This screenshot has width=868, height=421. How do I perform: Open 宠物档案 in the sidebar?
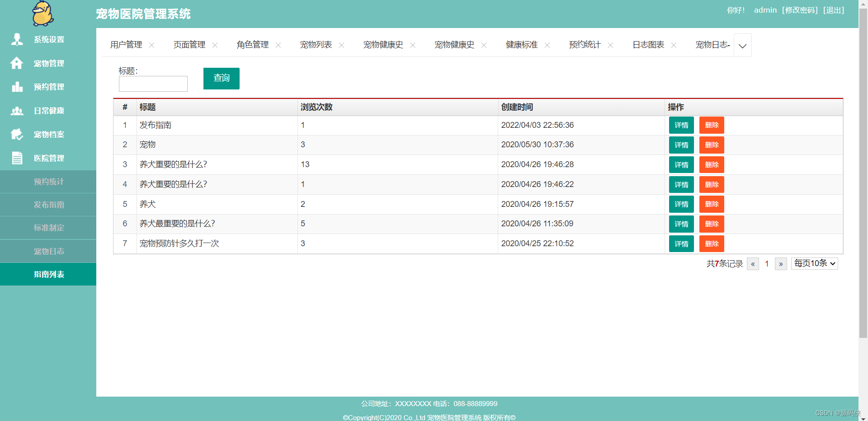pyautogui.click(x=48, y=134)
